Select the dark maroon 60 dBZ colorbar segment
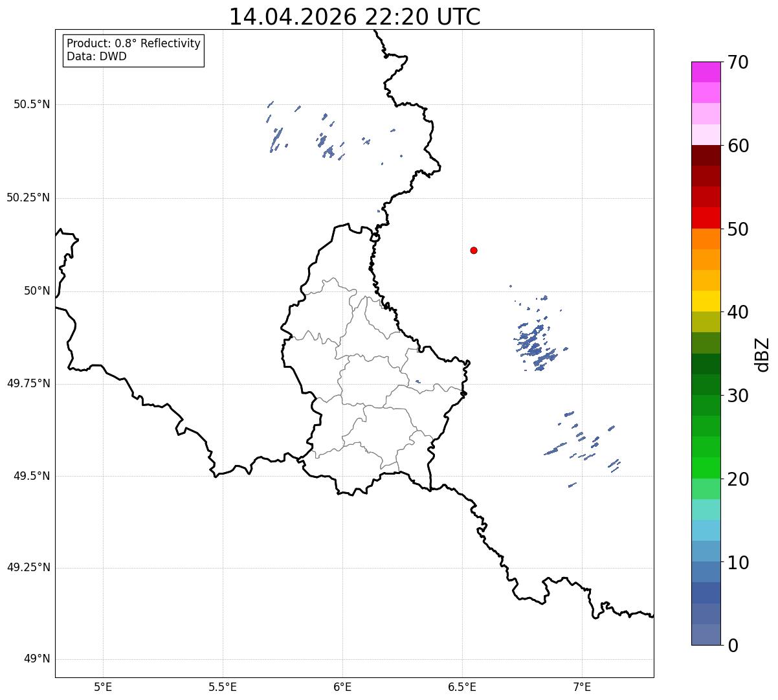This screenshot has height=700, width=778. pyautogui.click(x=706, y=155)
